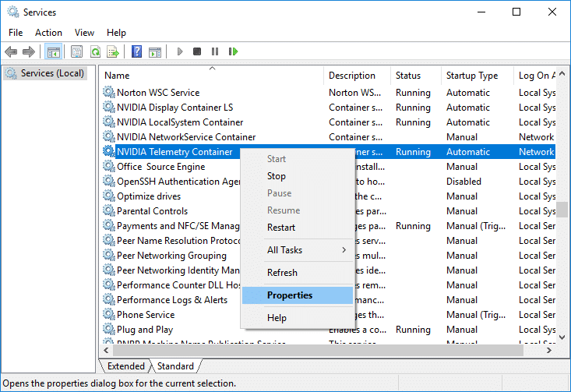Viewport: 571px width, 392px height.
Task: Open the Action menu
Action: pos(48,33)
